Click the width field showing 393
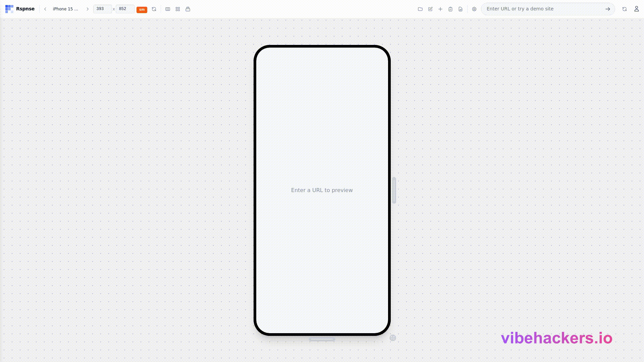 [x=102, y=9]
